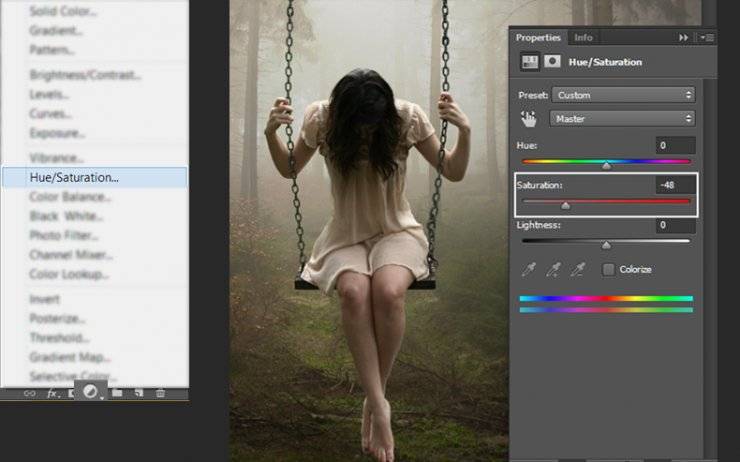The image size is (740, 462).
Task: Click the new group folder icon
Action: click(117, 393)
